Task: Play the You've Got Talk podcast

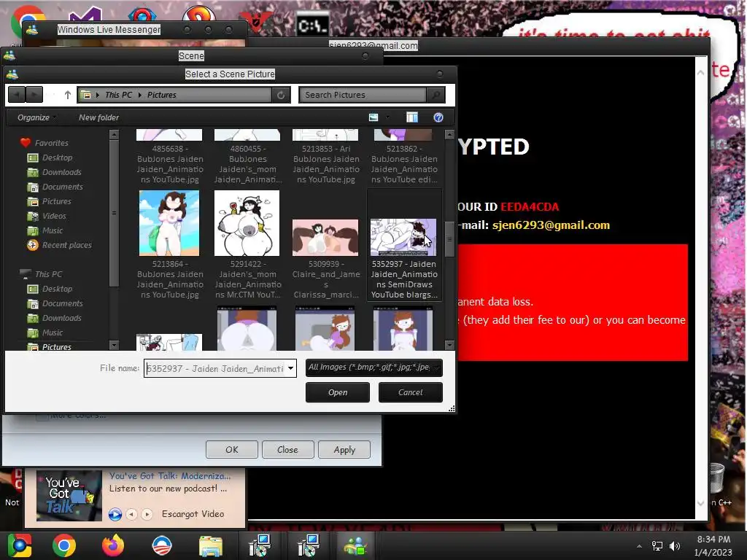Action: tap(115, 514)
